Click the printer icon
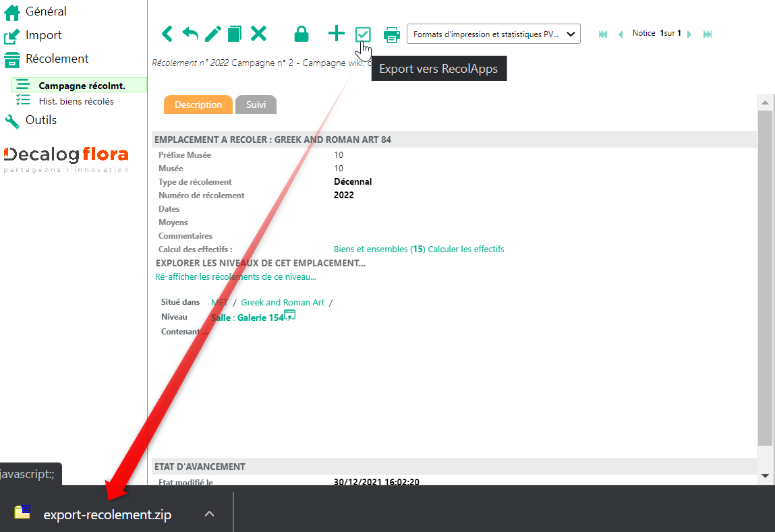 coord(391,34)
